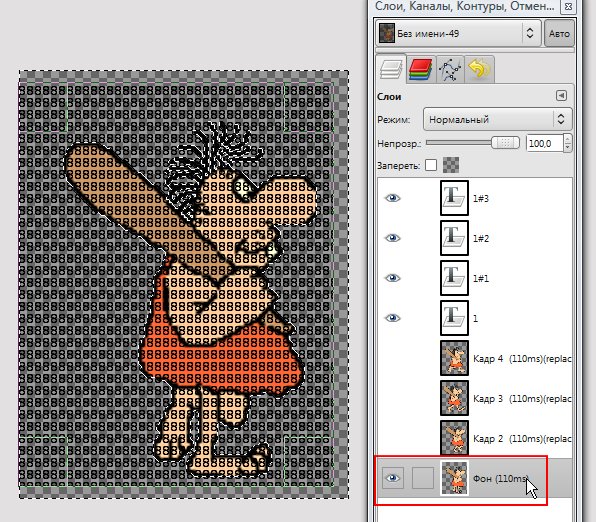Select layer name '1#3'

point(481,198)
